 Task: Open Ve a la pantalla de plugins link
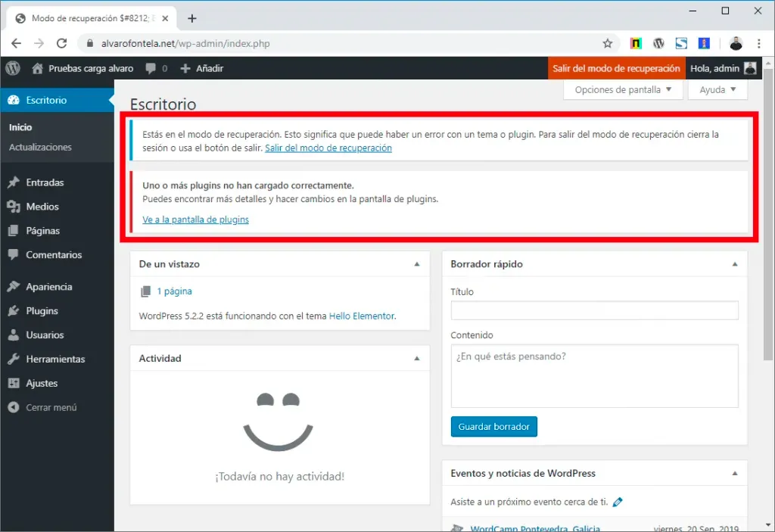point(196,219)
